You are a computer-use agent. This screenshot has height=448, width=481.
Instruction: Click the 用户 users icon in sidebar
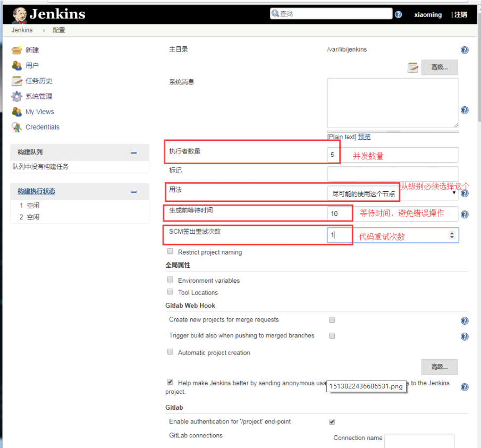(x=16, y=65)
